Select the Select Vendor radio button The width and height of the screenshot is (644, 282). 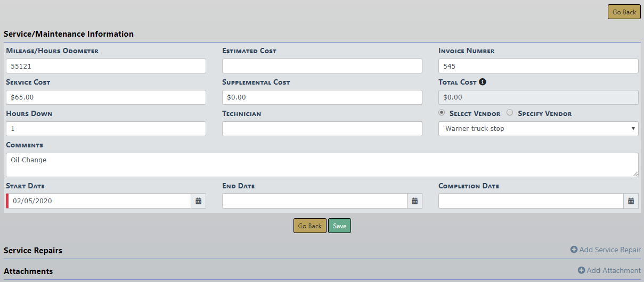coord(442,113)
